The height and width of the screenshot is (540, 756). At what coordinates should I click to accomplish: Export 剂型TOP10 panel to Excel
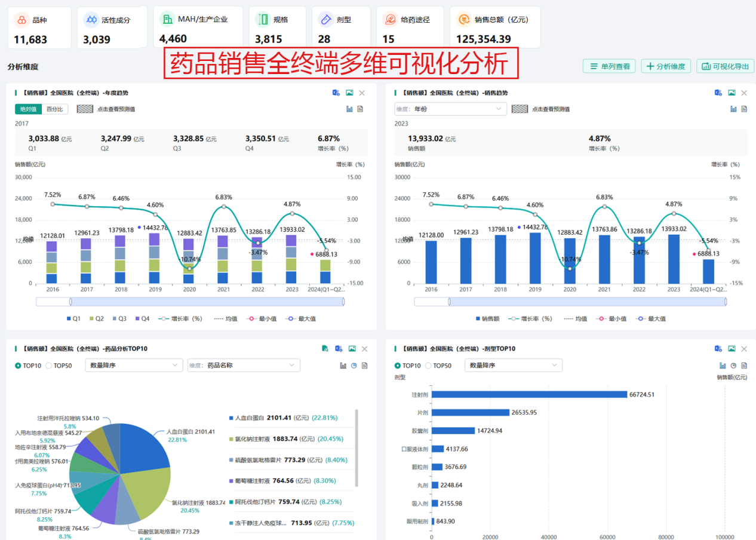(x=718, y=348)
